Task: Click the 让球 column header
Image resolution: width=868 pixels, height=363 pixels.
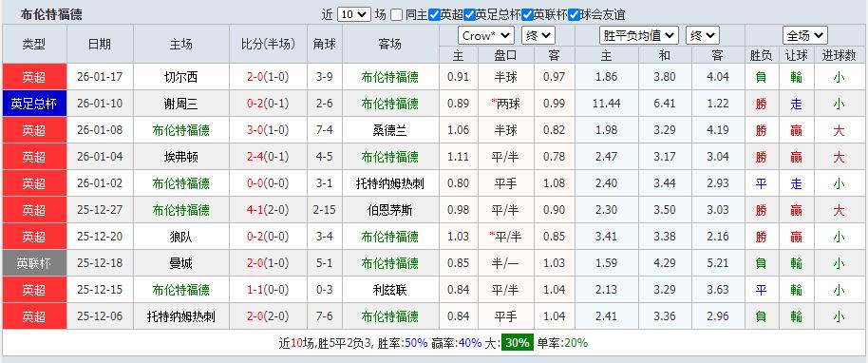Action: [796, 55]
